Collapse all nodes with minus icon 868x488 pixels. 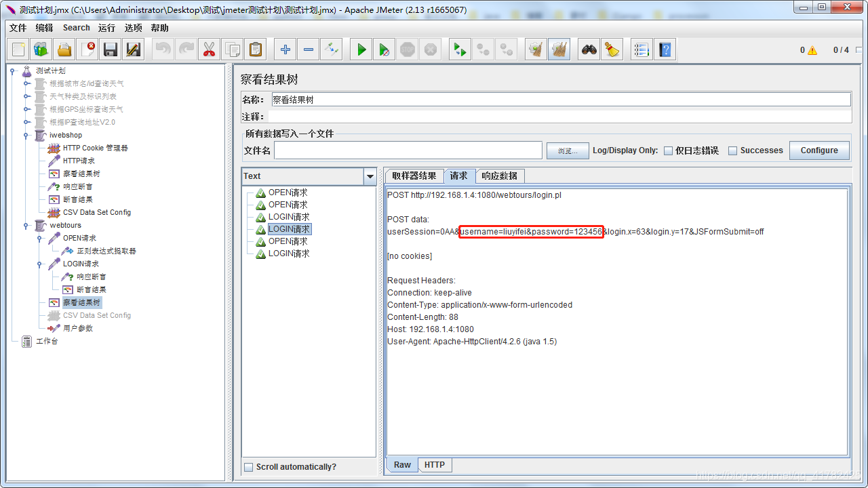[x=309, y=49]
